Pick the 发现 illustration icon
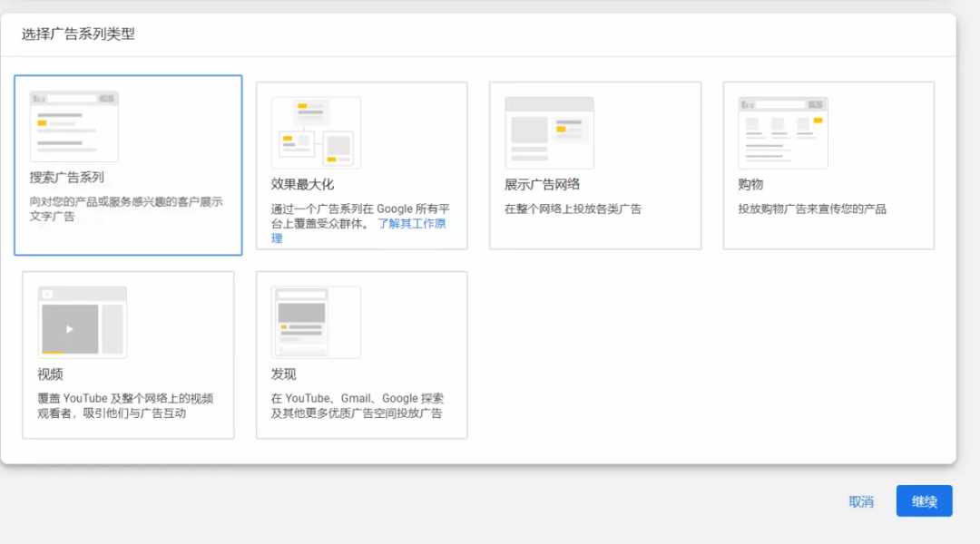980x544 pixels. click(316, 322)
